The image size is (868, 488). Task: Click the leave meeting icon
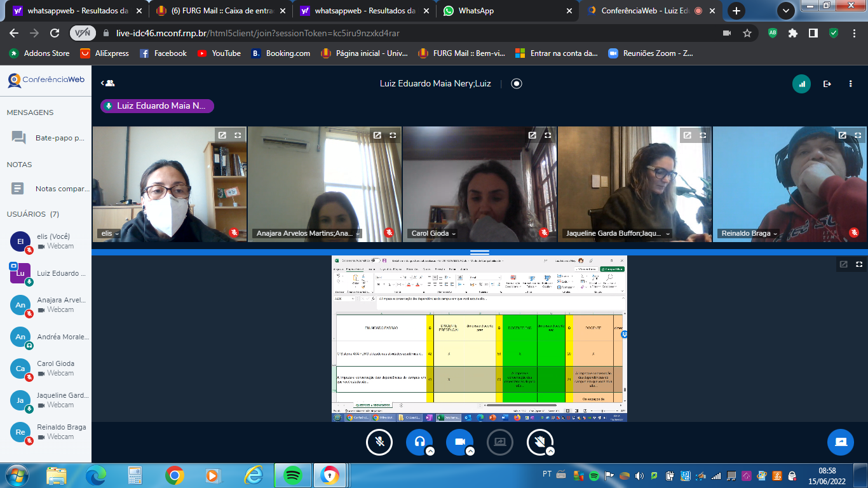click(x=827, y=84)
